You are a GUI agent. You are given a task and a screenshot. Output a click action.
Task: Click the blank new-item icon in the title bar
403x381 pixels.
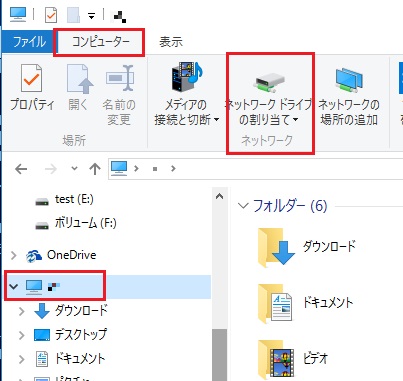[x=74, y=15]
